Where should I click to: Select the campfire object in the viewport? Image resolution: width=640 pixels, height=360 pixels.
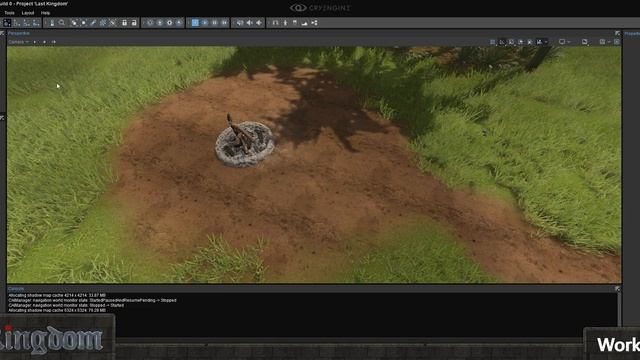pyautogui.click(x=244, y=143)
